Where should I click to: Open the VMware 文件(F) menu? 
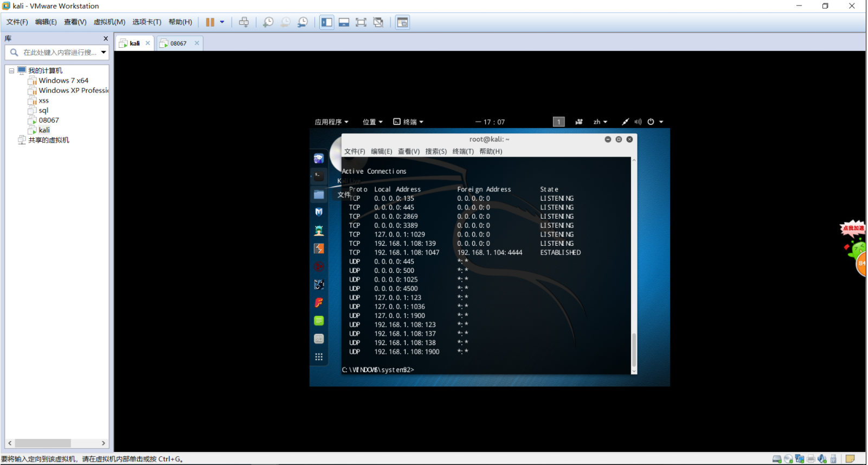pyautogui.click(x=17, y=22)
